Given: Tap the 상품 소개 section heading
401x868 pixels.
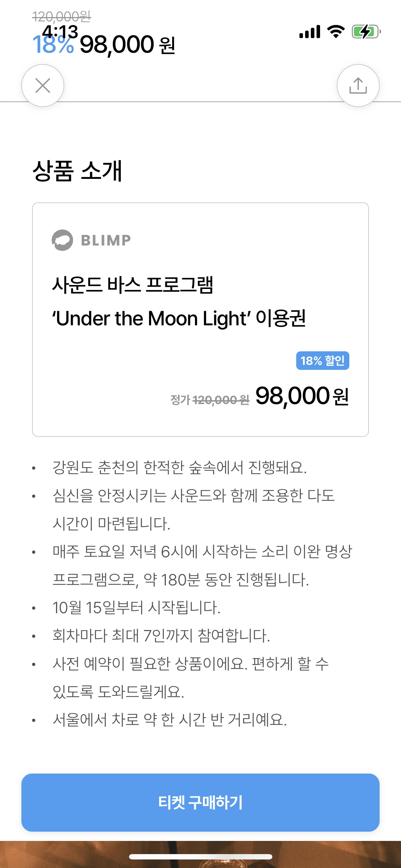Looking at the screenshot, I should [77, 171].
